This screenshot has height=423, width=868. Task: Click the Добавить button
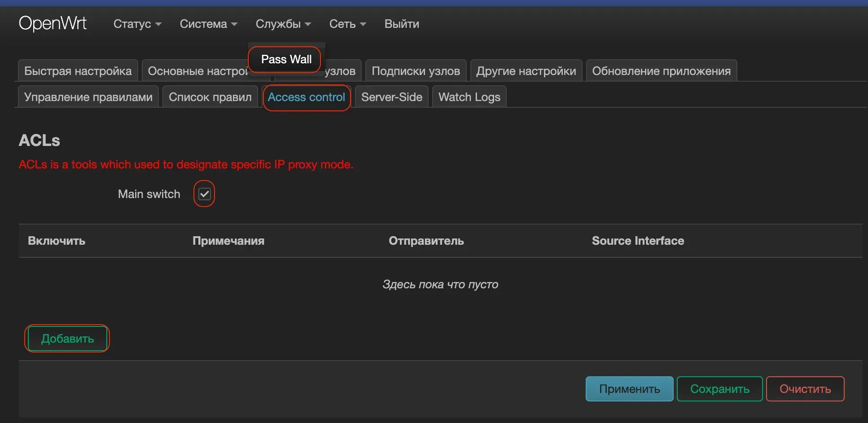coord(67,339)
